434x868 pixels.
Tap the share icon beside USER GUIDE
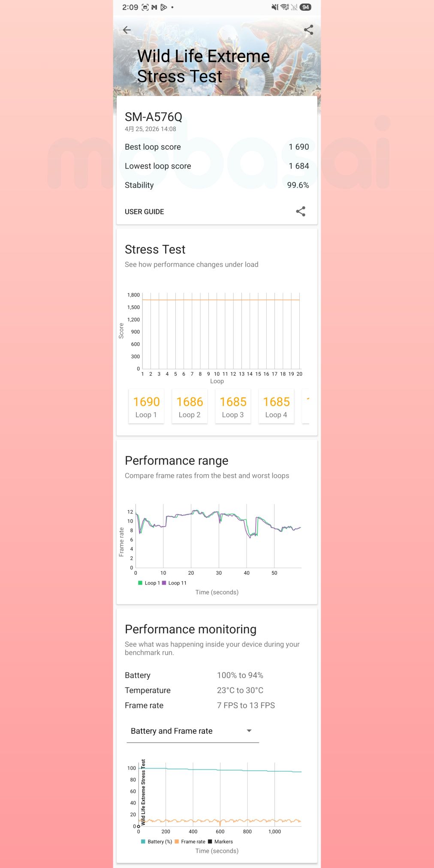(301, 211)
